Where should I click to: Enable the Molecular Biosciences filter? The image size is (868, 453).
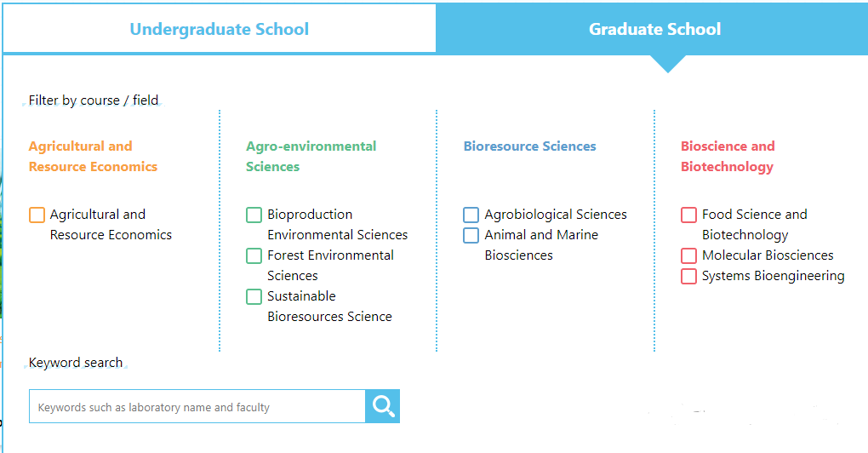[x=688, y=255]
